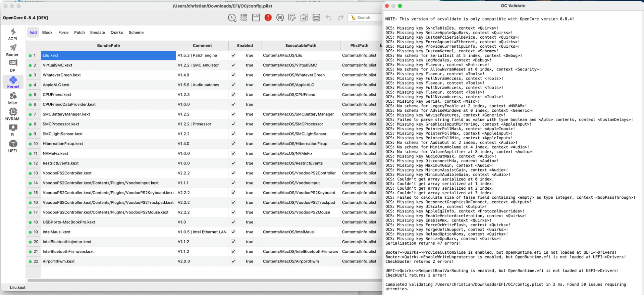Switch to the Emulate tab
The width and height of the screenshot is (644, 295).
(x=98, y=33)
